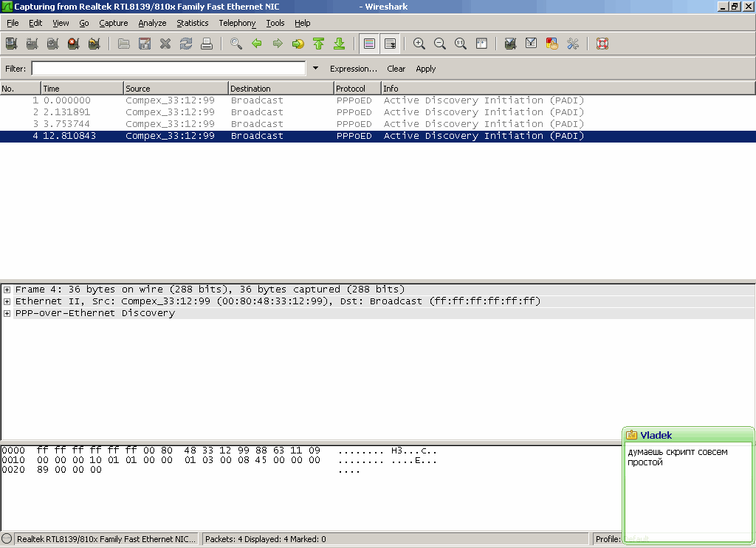Screen dimensions: 756x548
Task: Click the expert info status circle
Action: point(7,539)
